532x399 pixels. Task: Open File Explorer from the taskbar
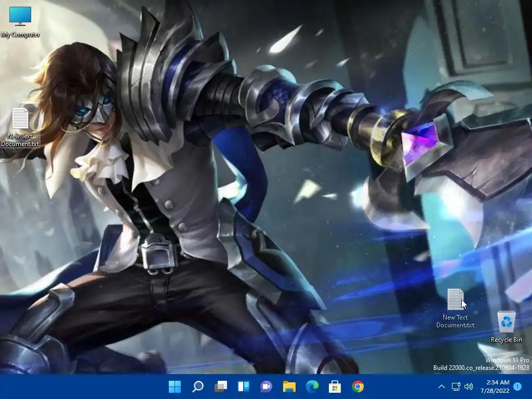289,387
